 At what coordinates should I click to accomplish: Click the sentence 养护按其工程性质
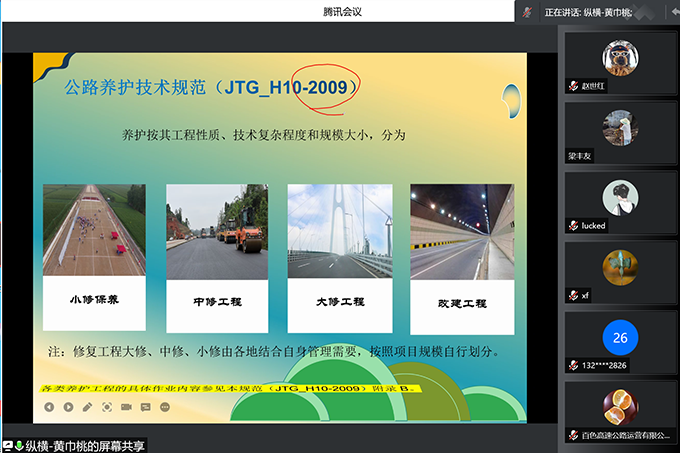point(264,135)
